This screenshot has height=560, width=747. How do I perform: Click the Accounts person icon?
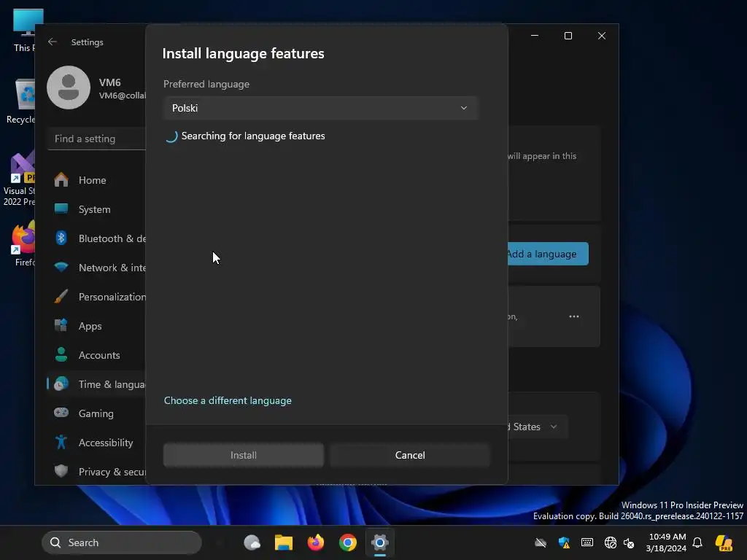click(61, 354)
